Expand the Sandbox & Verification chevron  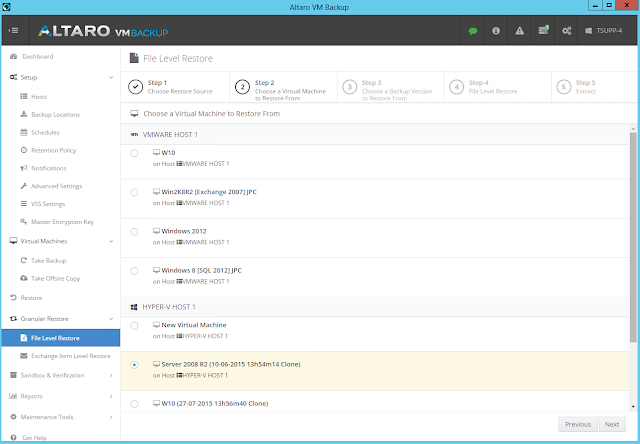111,375
